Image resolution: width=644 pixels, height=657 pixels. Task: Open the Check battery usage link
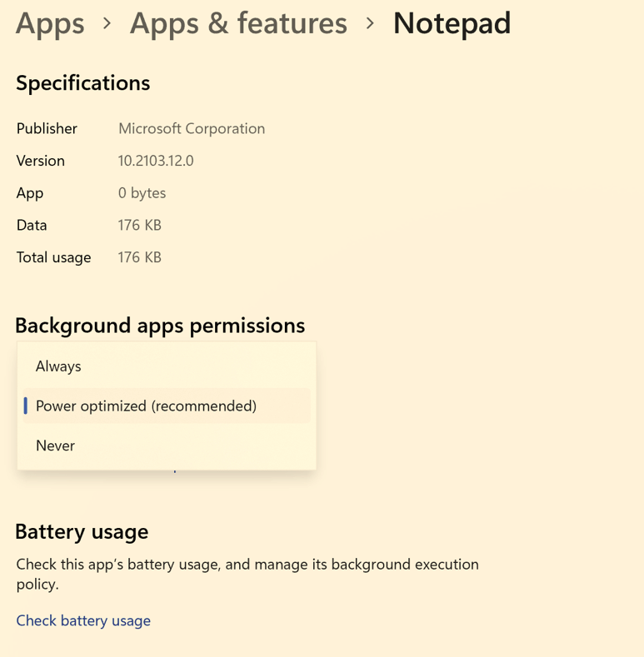pyautogui.click(x=83, y=620)
